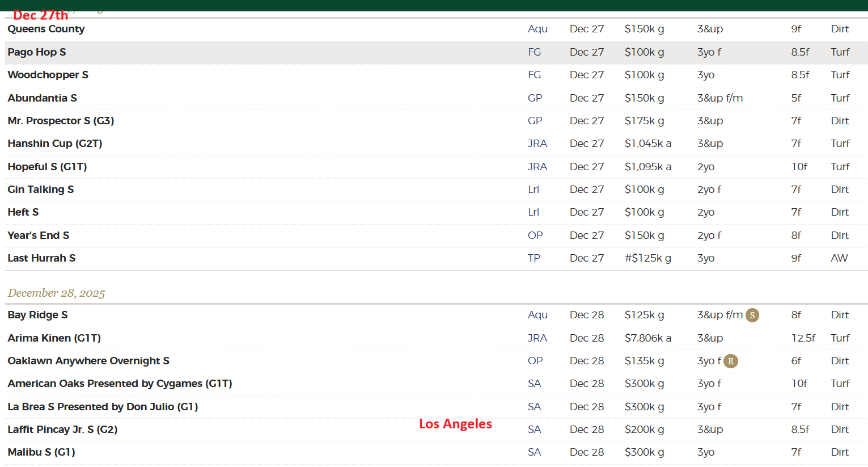Viewport: 868px width, 467px height.
Task: Select the $135k g purse for Oaklawn Anywhere Overnight
Action: click(645, 361)
